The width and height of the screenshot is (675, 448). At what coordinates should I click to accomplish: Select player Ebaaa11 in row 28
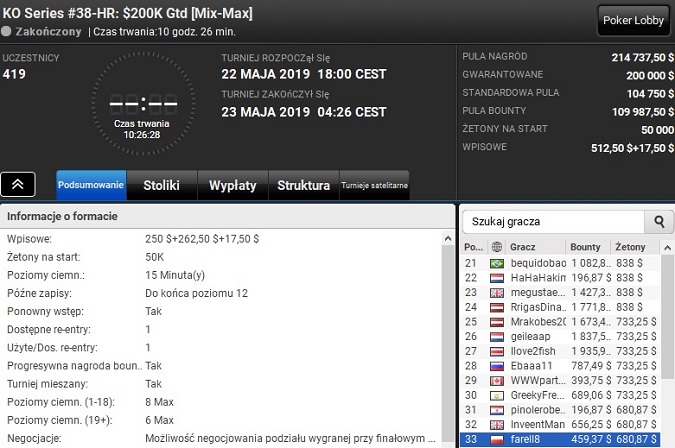(560, 366)
